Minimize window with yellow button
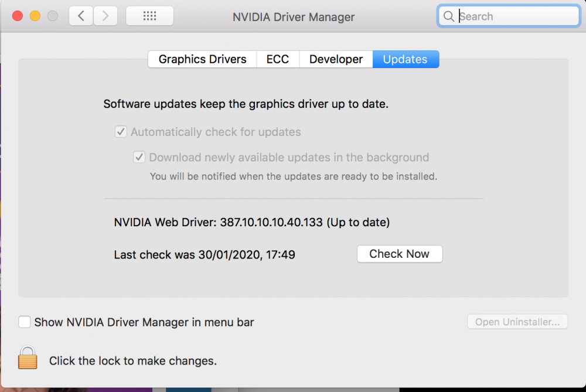This screenshot has height=392, width=586. coord(35,16)
